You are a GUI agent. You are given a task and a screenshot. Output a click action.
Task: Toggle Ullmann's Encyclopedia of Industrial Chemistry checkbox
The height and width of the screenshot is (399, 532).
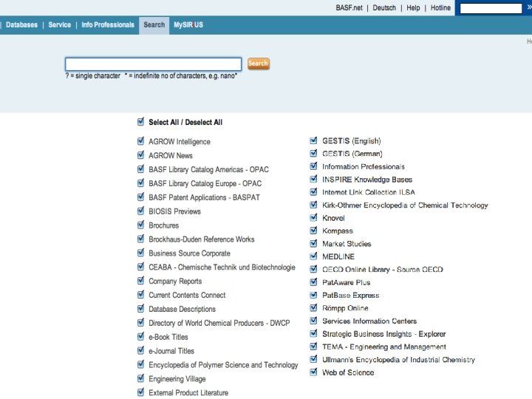[314, 359]
